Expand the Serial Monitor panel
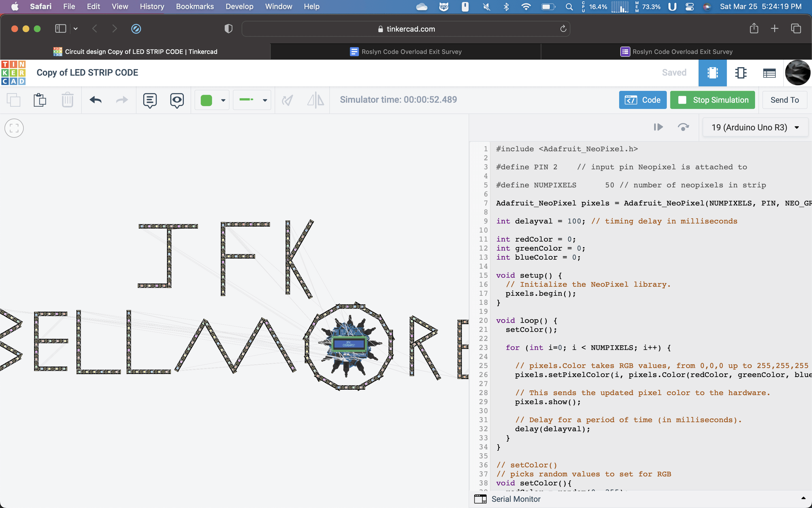 click(803, 498)
